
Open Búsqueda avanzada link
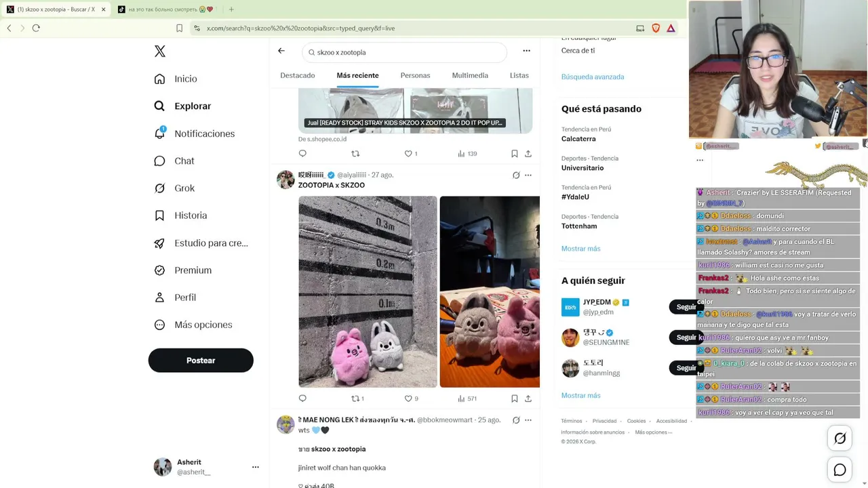[x=593, y=77]
